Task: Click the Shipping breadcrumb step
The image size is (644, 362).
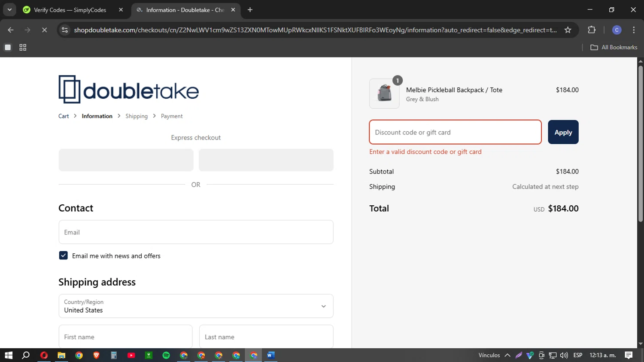Action: 137,116
